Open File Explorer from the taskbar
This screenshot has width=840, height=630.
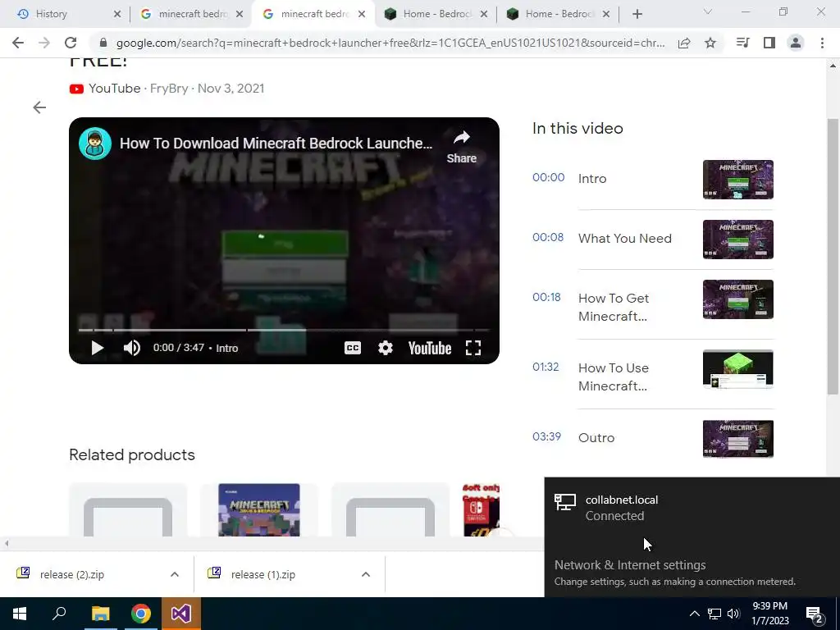[100, 614]
